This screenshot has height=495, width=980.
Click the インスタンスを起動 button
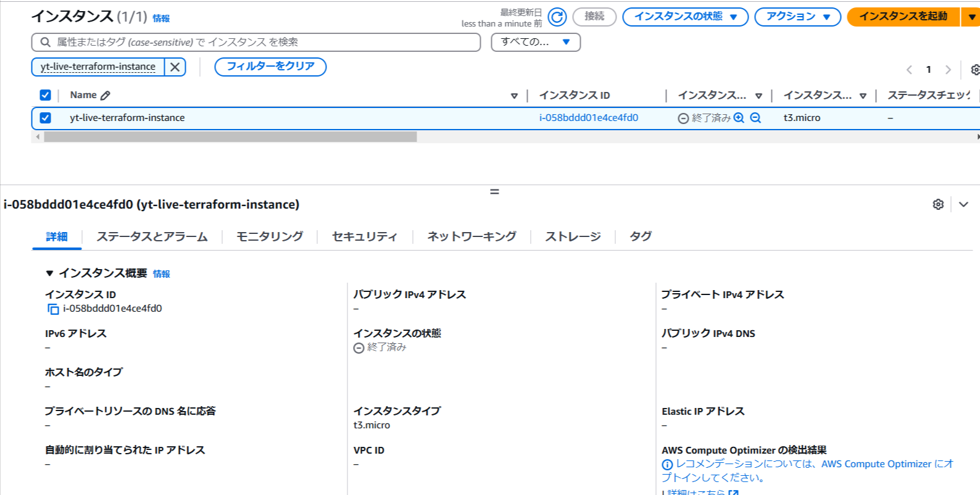point(903,17)
